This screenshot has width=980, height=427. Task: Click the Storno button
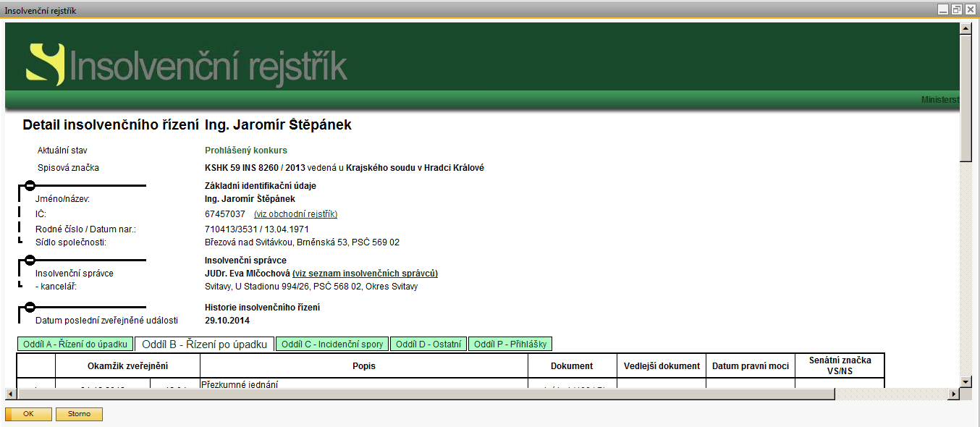(x=79, y=415)
